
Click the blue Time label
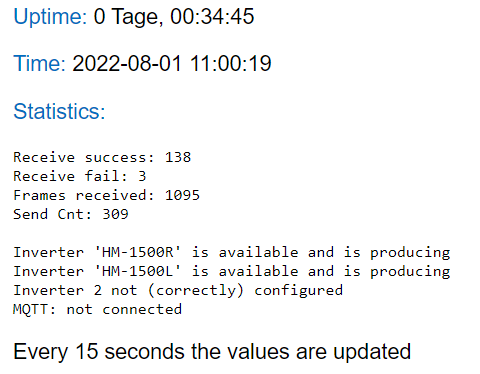[x=39, y=63]
